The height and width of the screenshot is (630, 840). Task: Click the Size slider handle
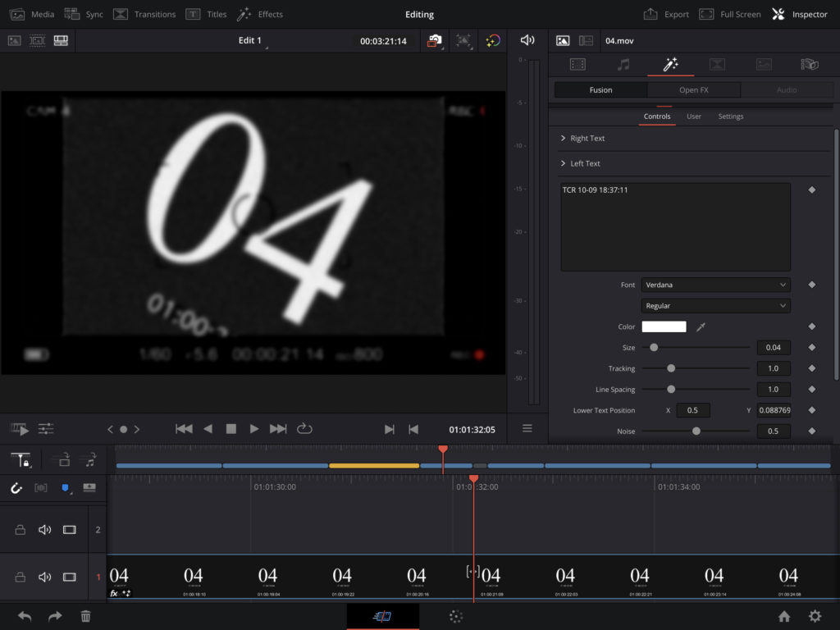[x=654, y=348]
